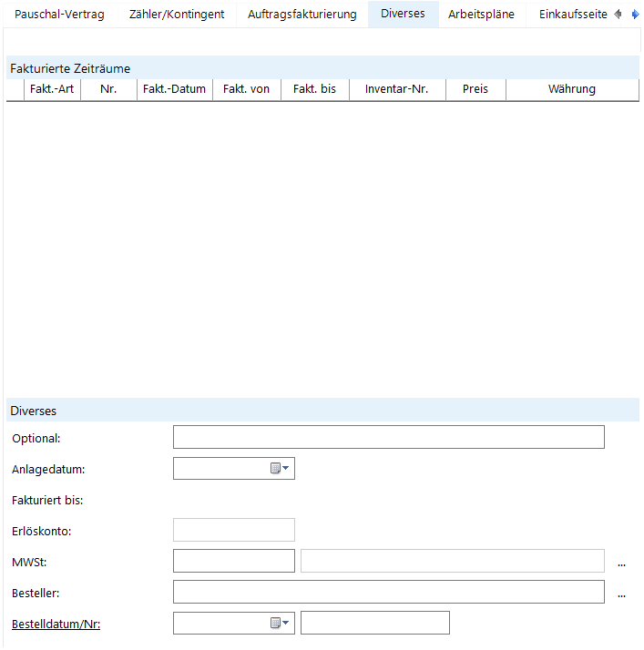The width and height of the screenshot is (644, 650).
Task: Click the Besteller lookup ellipsis button
Action: (x=621, y=594)
